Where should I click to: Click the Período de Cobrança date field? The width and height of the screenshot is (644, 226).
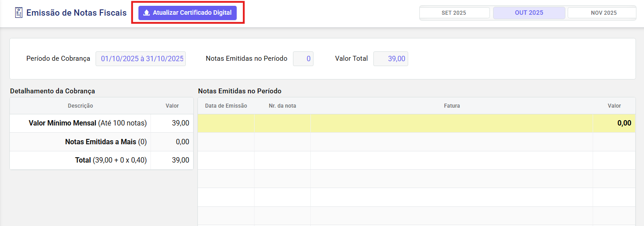(141, 59)
